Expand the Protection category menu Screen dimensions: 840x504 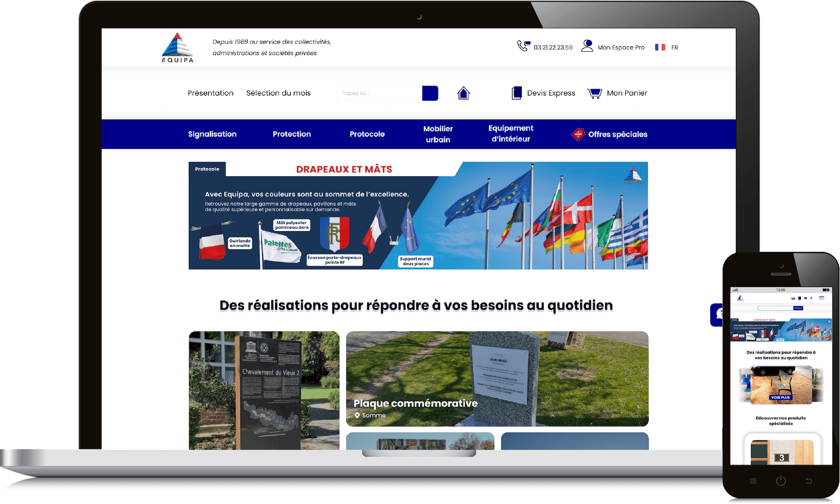pos(291,134)
